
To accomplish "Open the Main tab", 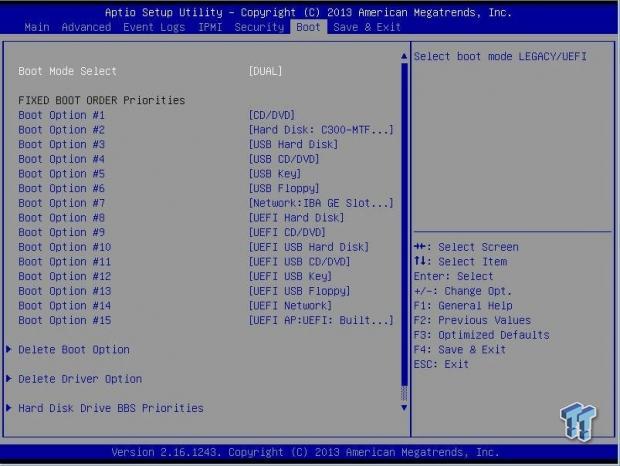I will point(37,27).
